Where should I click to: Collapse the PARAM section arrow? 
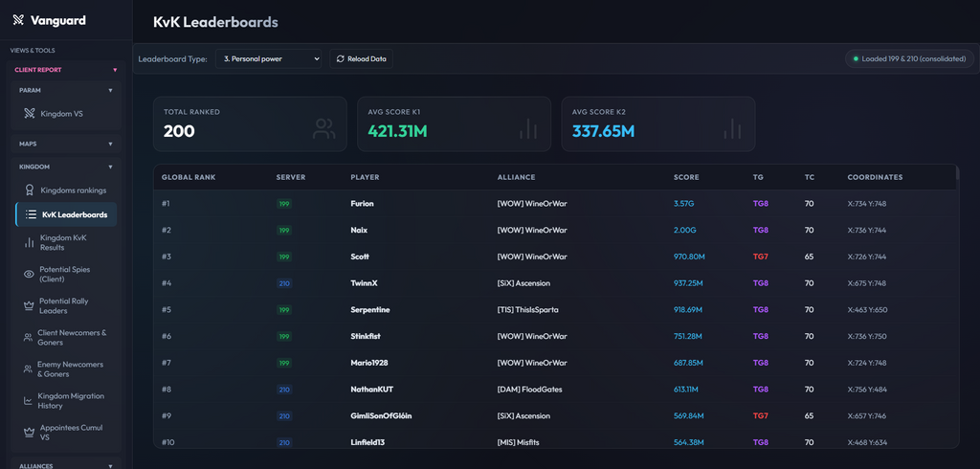tap(111, 90)
